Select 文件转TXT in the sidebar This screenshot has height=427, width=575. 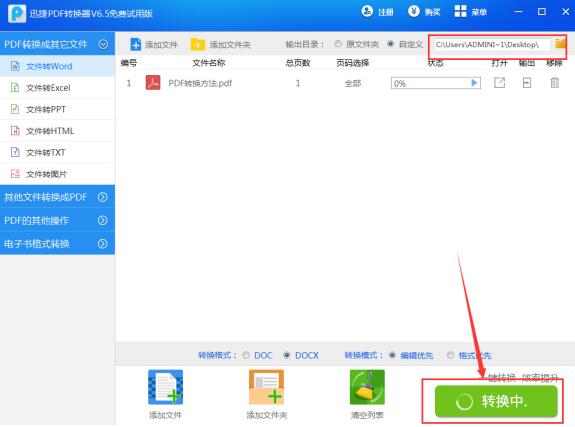(58, 152)
